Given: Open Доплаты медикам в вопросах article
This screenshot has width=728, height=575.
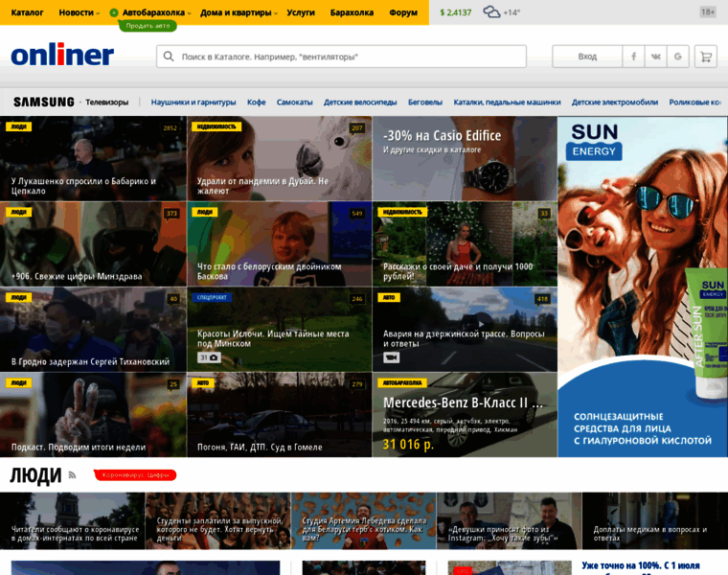Looking at the screenshot, I should [654, 520].
